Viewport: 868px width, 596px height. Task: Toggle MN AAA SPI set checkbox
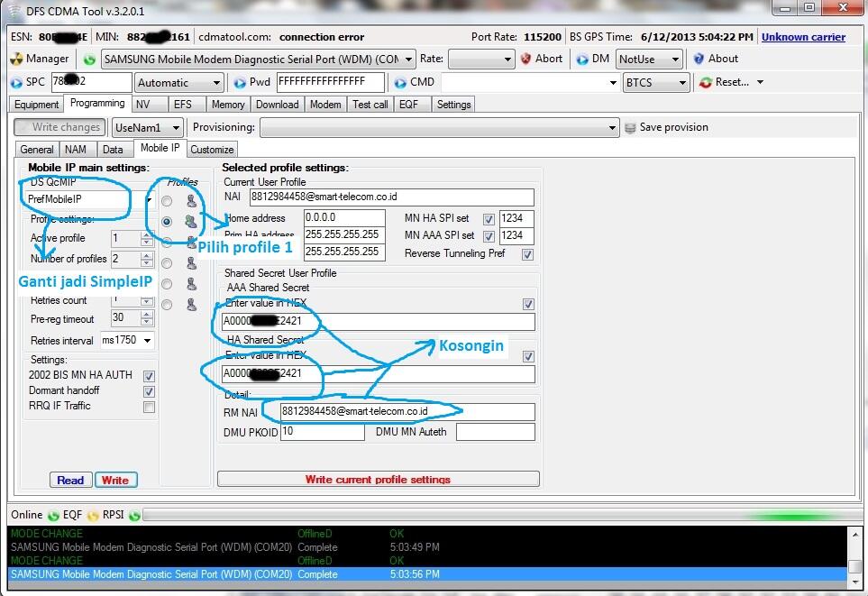pyautogui.click(x=489, y=236)
